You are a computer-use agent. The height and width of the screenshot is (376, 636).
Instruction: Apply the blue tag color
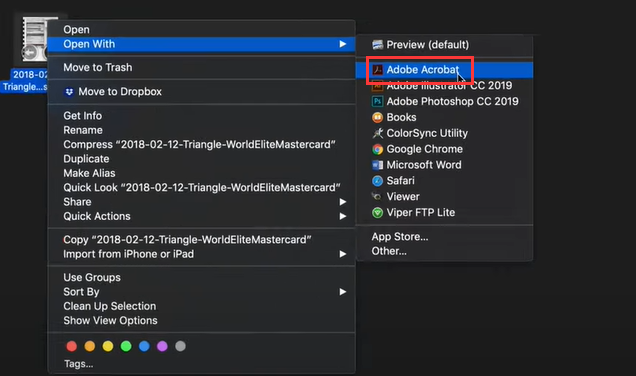tap(144, 346)
